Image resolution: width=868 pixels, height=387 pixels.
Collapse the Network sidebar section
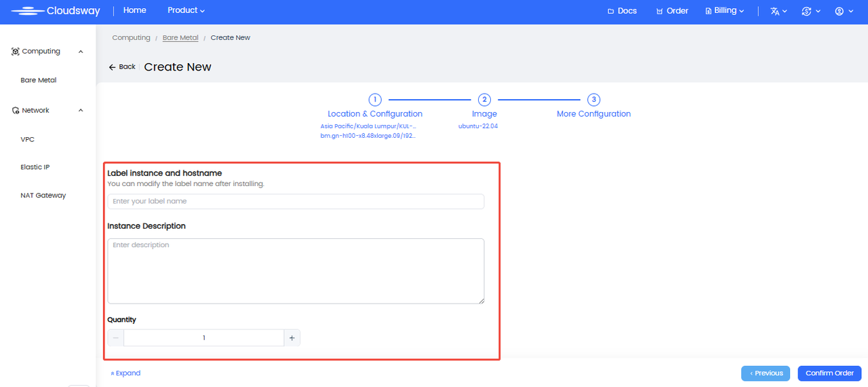pos(81,111)
